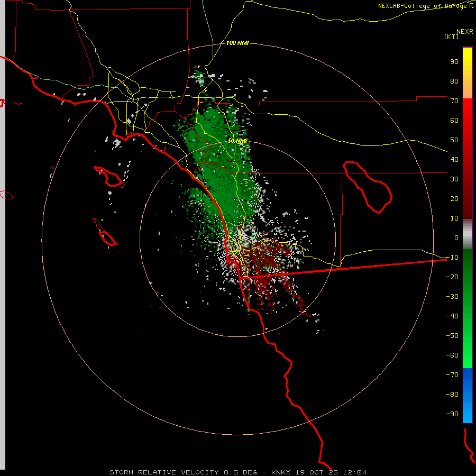Click the NEXR label above the color scale
Viewport: 476px width, 476px height.
pyautogui.click(x=465, y=32)
